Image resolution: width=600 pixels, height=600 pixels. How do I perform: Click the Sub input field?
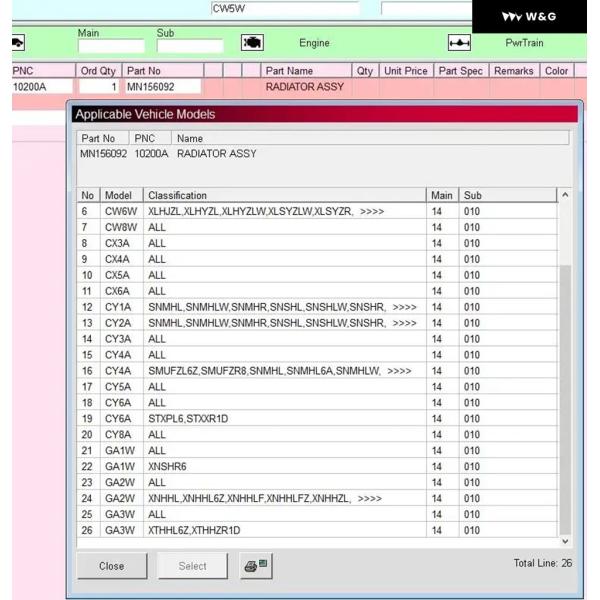[190, 46]
